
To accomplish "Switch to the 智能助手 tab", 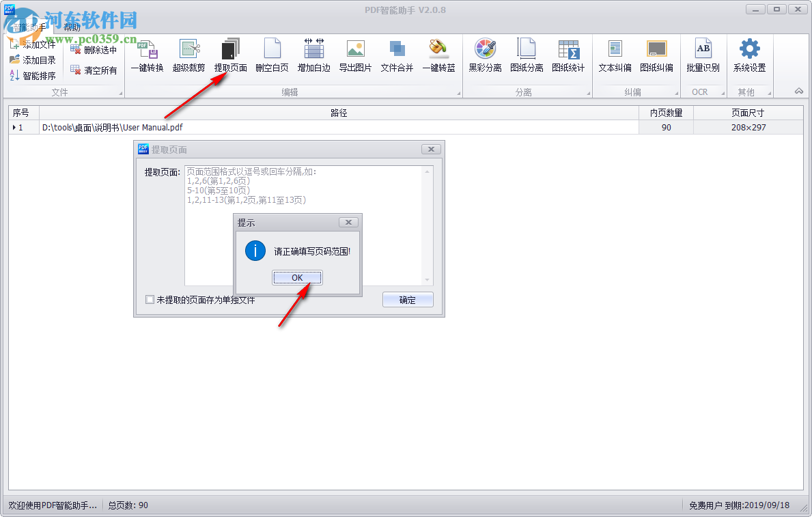I will pos(29,27).
